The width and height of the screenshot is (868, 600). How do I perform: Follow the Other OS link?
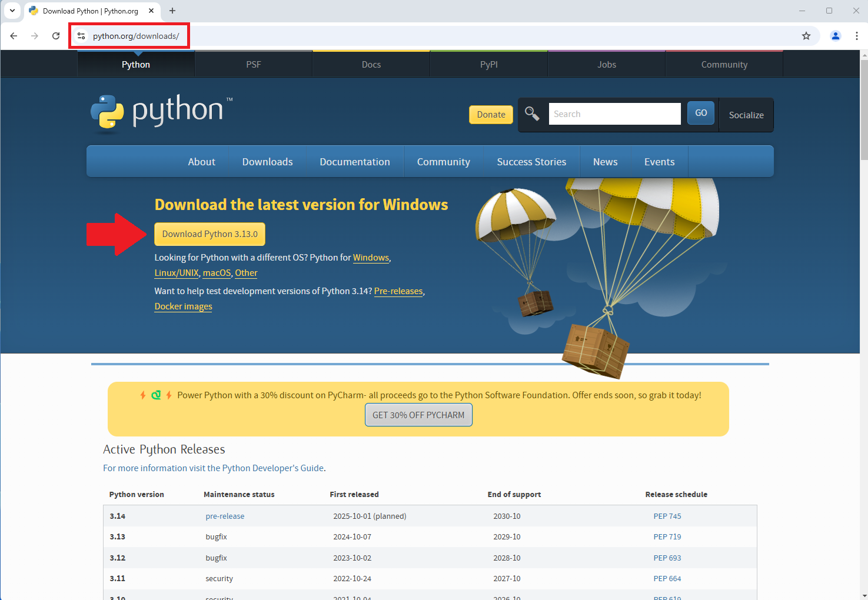(246, 273)
